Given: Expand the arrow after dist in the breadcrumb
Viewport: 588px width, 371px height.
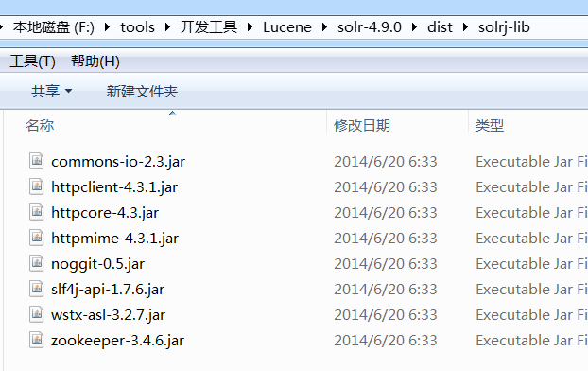Looking at the screenshot, I should (466, 27).
